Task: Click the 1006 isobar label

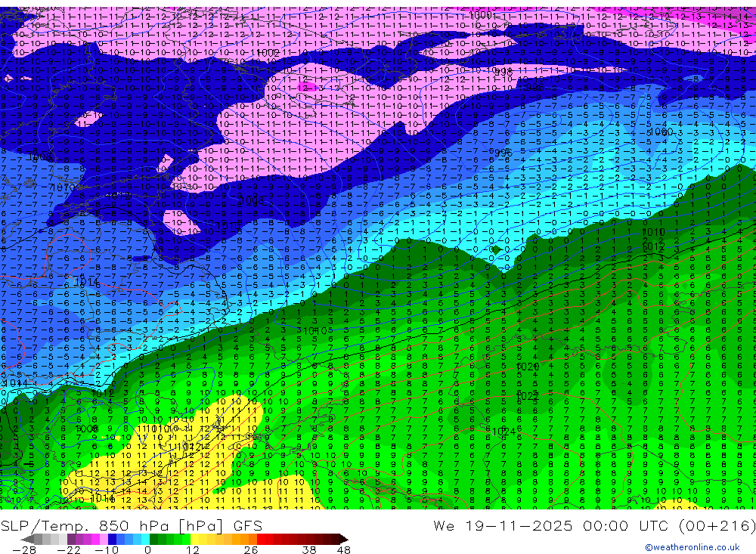Action: coord(87,429)
